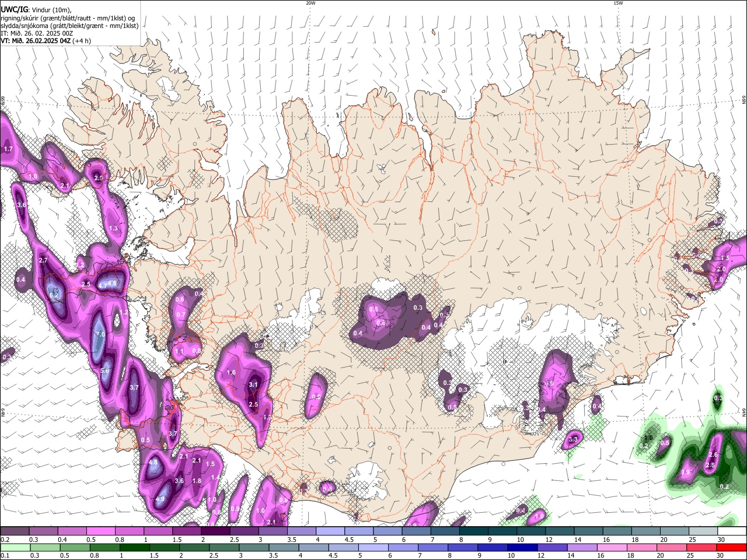
Task: Click the '4.8' value label
Action: 153,461
